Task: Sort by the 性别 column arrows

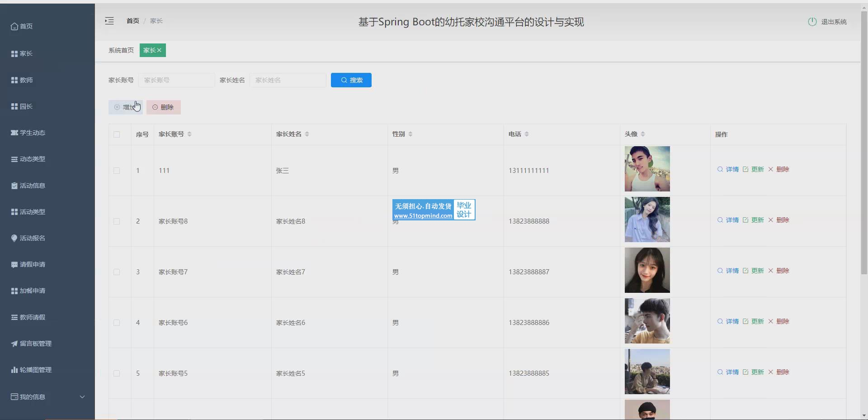Action: tap(410, 134)
